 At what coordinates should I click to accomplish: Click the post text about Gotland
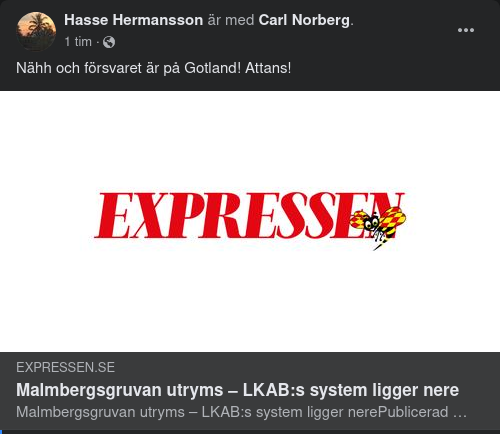154,68
